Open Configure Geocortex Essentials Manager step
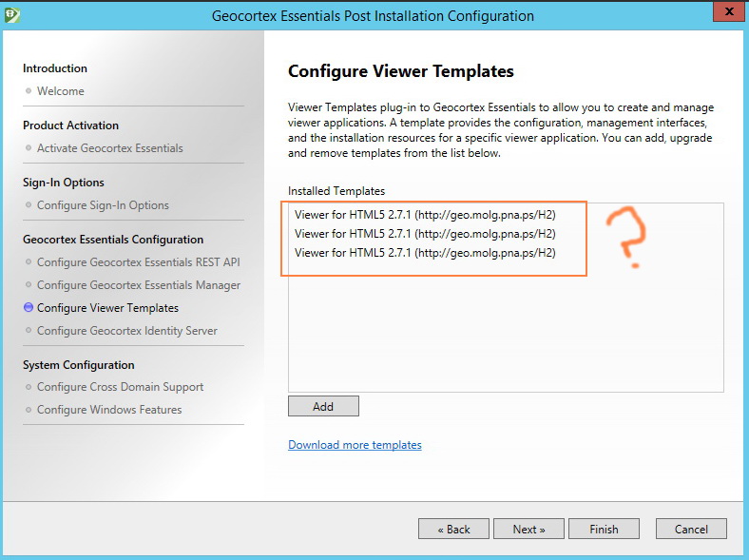This screenshot has width=749, height=560. coord(139,285)
